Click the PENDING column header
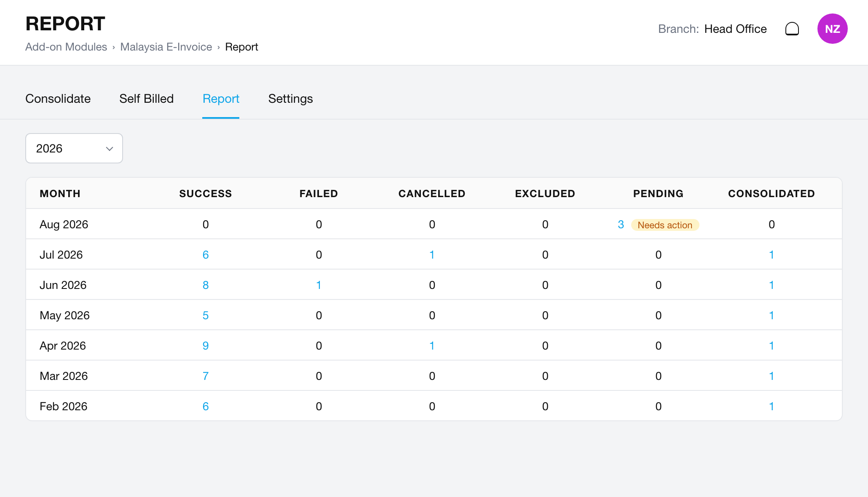 (x=659, y=194)
